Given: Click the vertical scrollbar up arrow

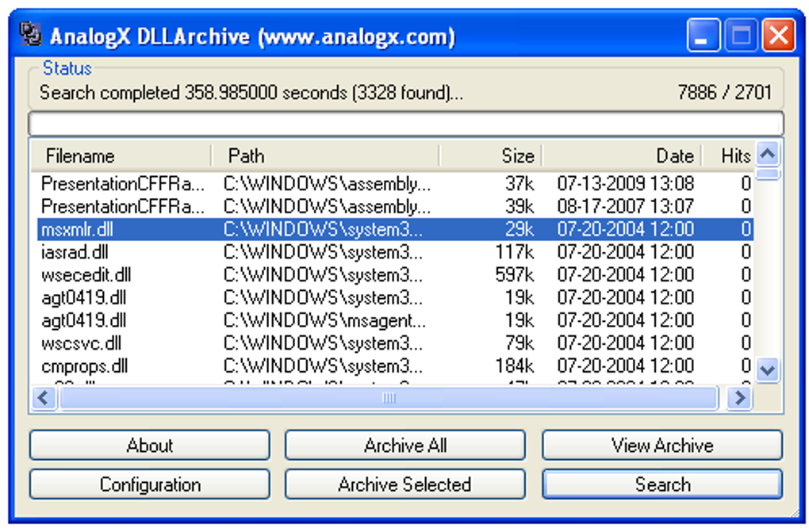Looking at the screenshot, I should (768, 153).
